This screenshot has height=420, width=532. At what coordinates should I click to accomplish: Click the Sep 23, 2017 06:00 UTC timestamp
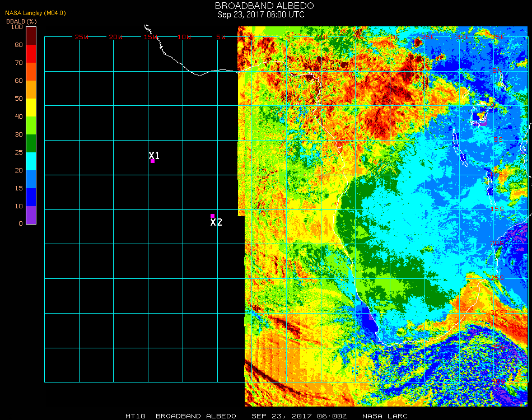[261, 15]
